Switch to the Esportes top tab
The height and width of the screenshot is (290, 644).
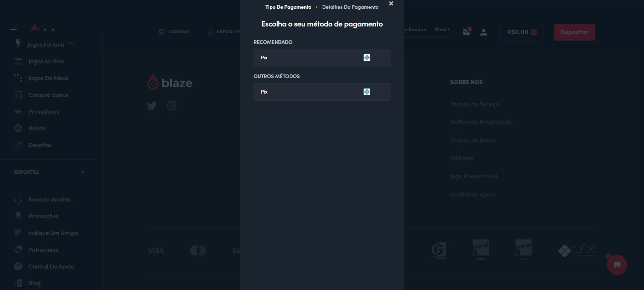click(x=224, y=32)
